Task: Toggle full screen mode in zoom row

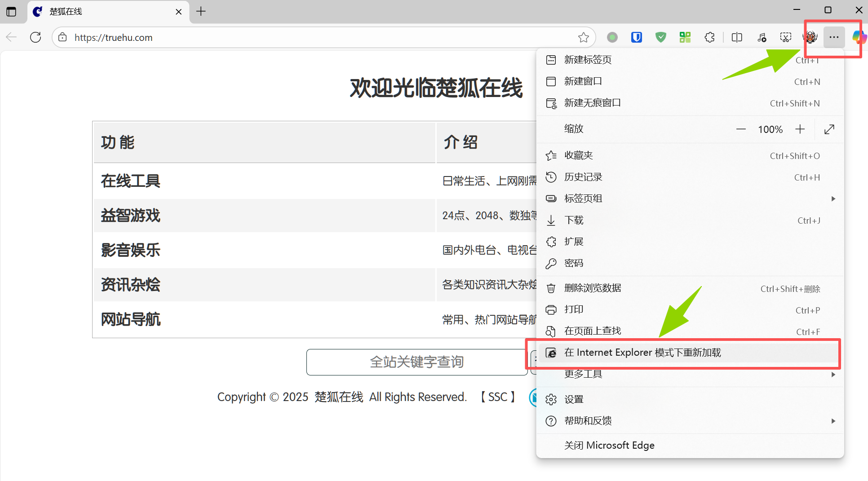Action: pyautogui.click(x=829, y=129)
